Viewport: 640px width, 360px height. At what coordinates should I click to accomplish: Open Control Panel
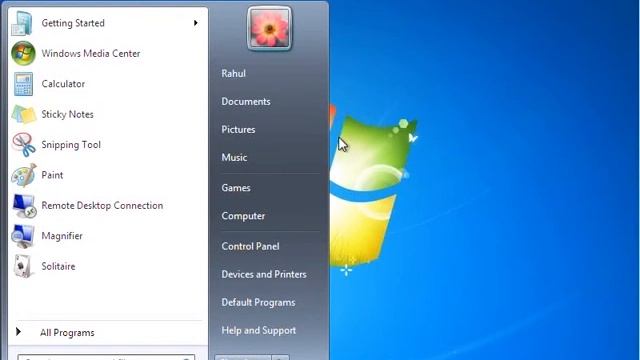pos(250,247)
